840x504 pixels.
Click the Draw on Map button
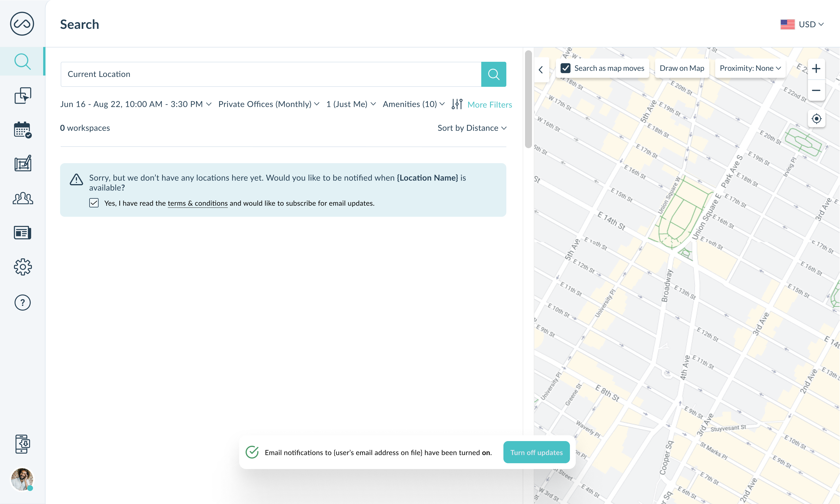click(682, 68)
